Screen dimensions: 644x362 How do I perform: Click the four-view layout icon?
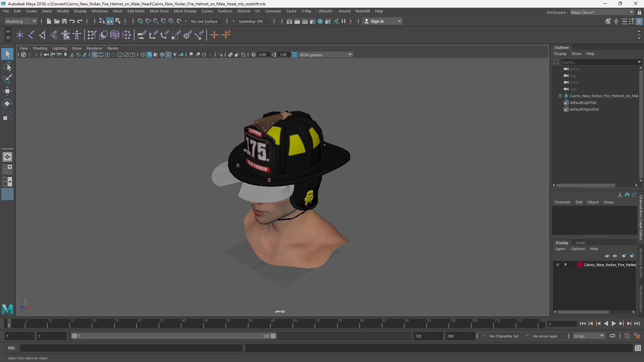point(7,169)
